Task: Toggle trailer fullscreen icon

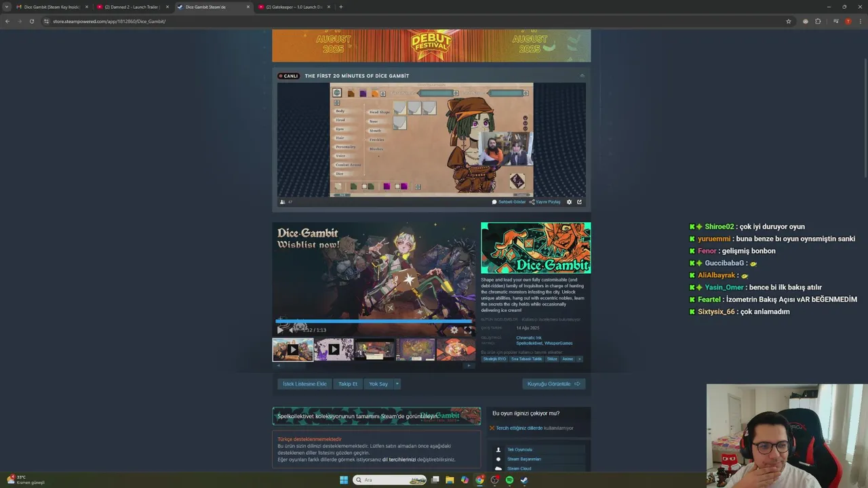Action: [x=467, y=330]
